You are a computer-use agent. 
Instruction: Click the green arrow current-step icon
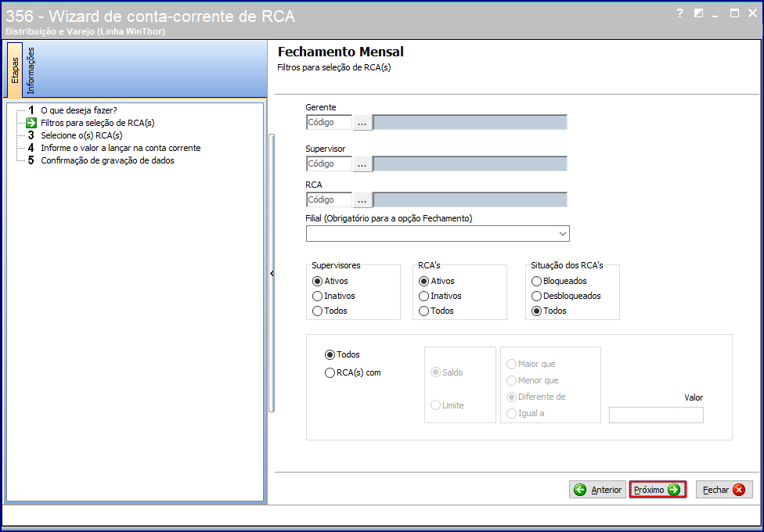pos(31,123)
